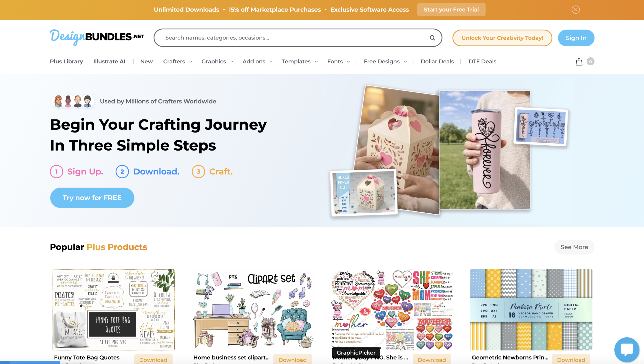Image resolution: width=644 pixels, height=364 pixels.
Task: Click the step 2 Download circle
Action: tap(122, 171)
